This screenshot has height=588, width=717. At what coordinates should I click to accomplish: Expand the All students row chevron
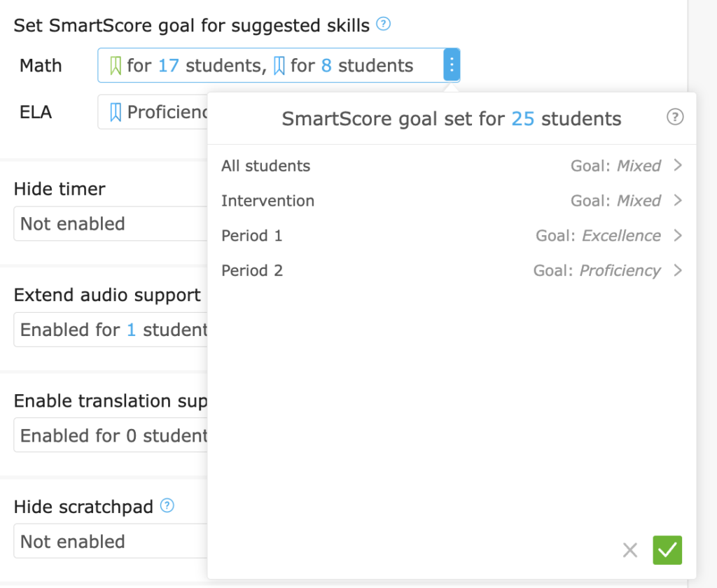[677, 166]
